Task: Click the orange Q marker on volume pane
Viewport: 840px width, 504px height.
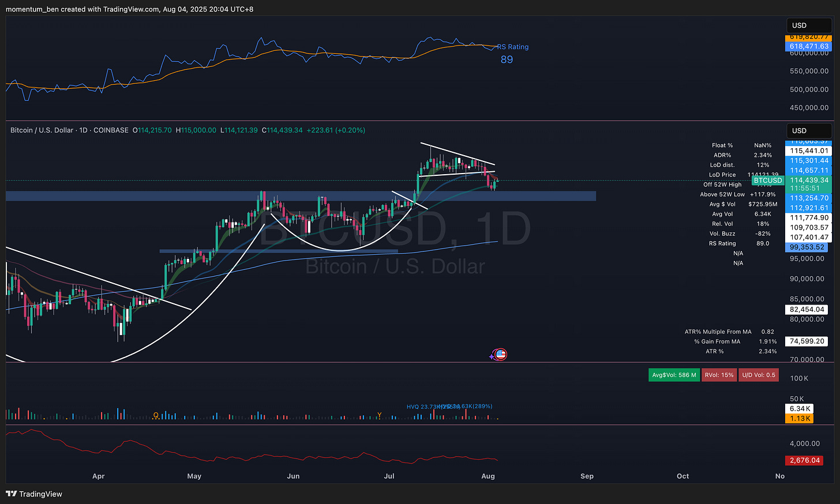Action: click(156, 415)
